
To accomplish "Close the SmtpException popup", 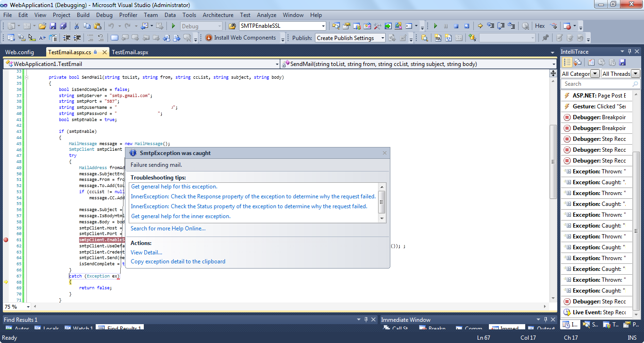I will pyautogui.click(x=384, y=153).
